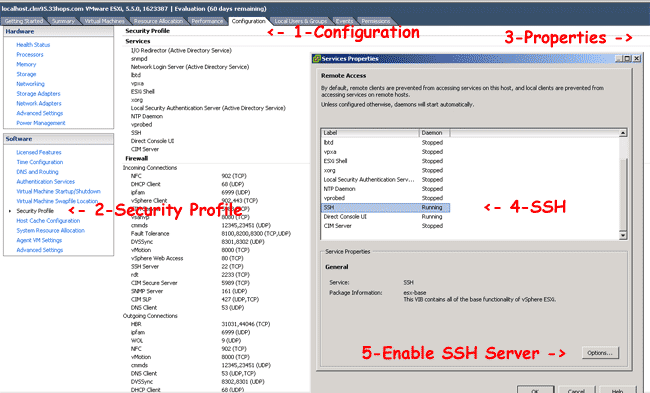Open Processors hardware link
The height and width of the screenshot is (393, 650).
30,55
